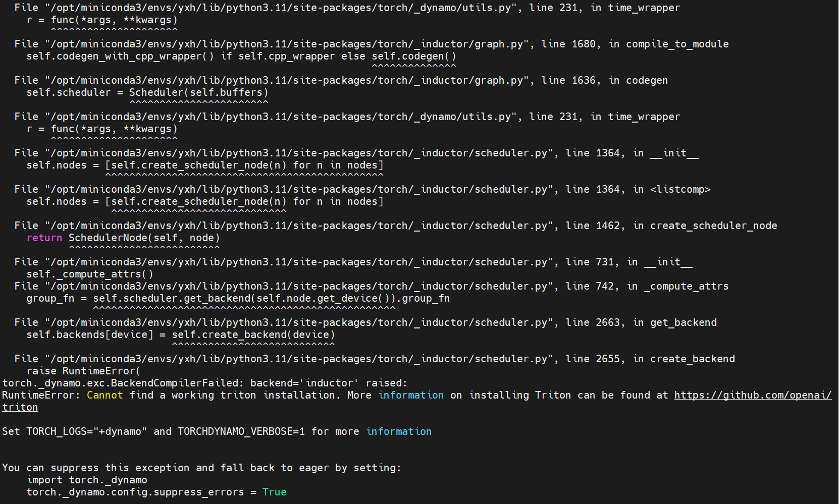839x504 pixels.
Task: Click "self.scheduler = Scheduler(self.buffers)" line
Action: pyautogui.click(x=147, y=92)
